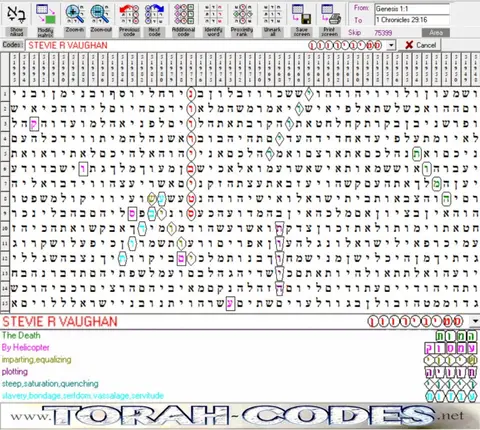480x430 pixels.
Task: Click the Zoom-out magnifier icon
Action: (x=101, y=14)
